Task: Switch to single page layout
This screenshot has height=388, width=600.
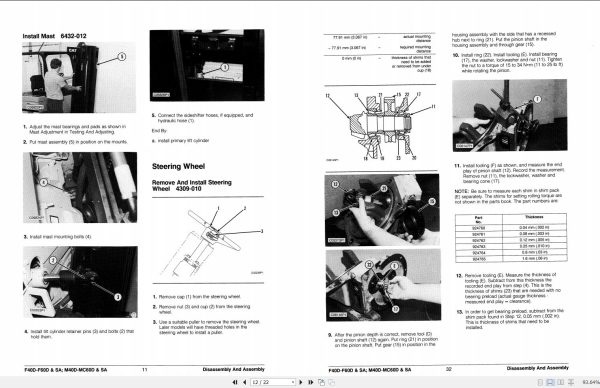Action: (x=540, y=382)
